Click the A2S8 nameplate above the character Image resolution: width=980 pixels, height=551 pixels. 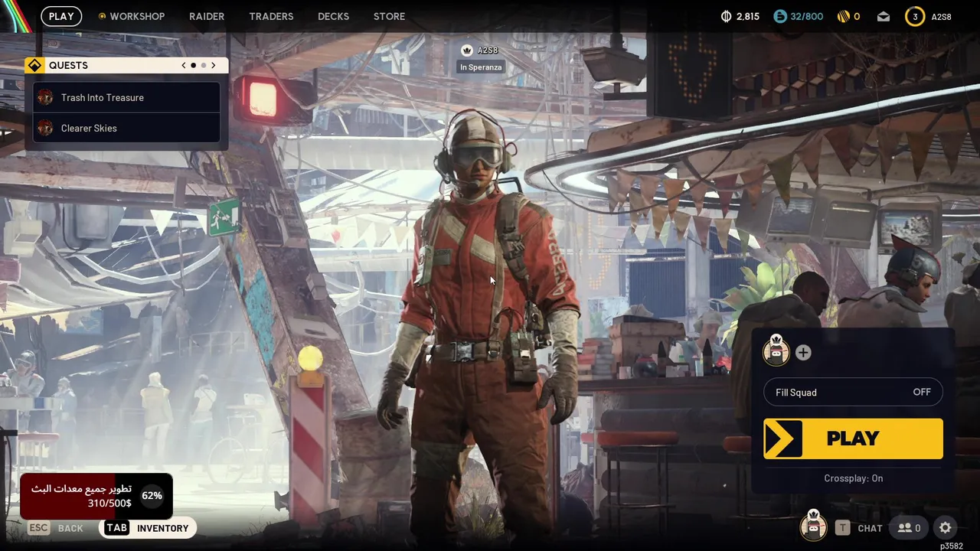click(488, 51)
